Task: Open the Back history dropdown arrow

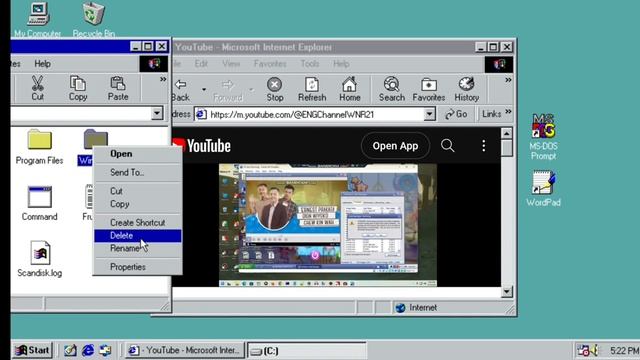Action: 204,89
